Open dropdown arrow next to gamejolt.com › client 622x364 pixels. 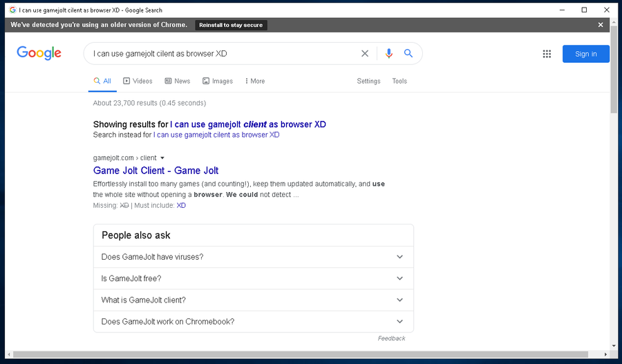coord(162,157)
